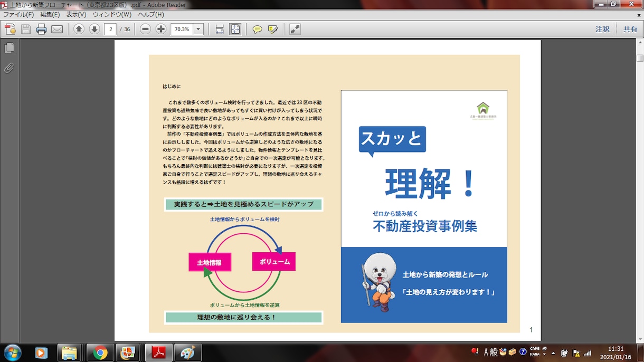Zoom out with the minus button

coord(146,30)
